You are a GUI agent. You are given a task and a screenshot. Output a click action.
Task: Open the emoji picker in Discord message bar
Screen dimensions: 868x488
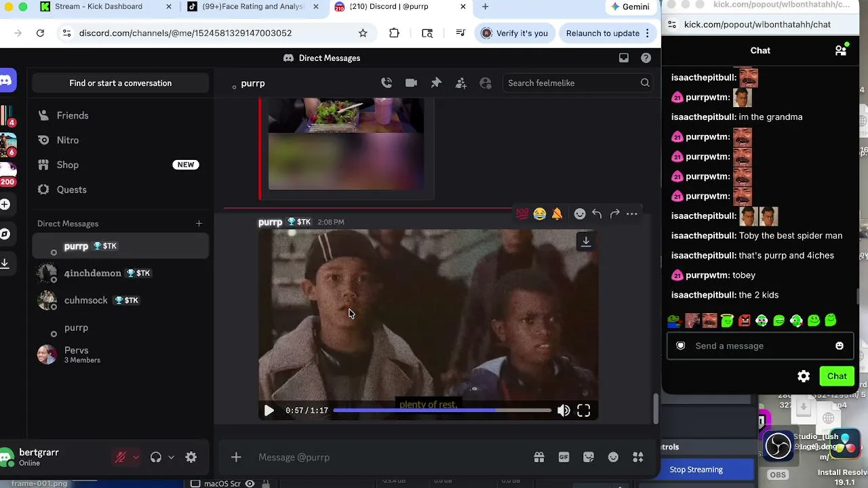coord(613,457)
